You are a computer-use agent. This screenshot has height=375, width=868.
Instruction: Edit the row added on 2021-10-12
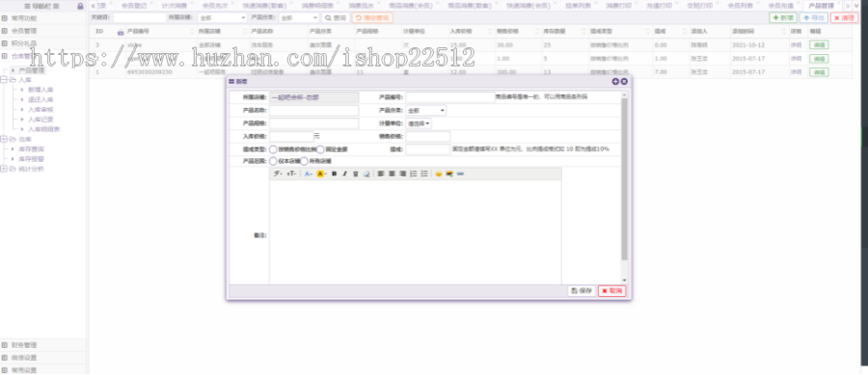point(819,44)
